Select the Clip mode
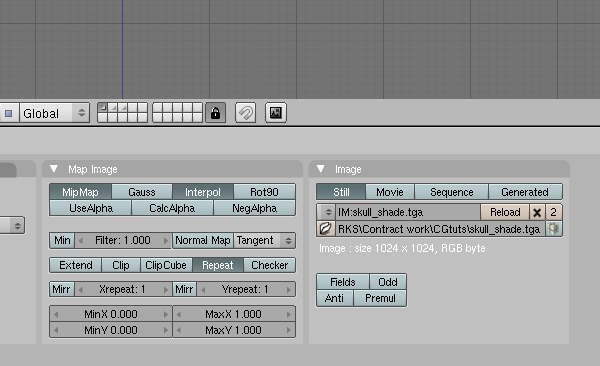Screen dimensions: 600x366 pyautogui.click(x=121, y=265)
